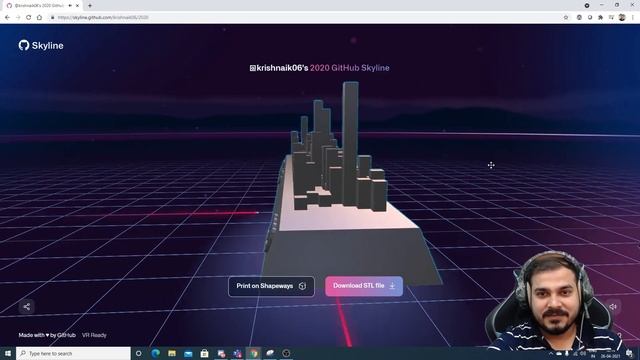The height and width of the screenshot is (360, 640).
Task: Open the Windows Start menu
Action: 8,353
